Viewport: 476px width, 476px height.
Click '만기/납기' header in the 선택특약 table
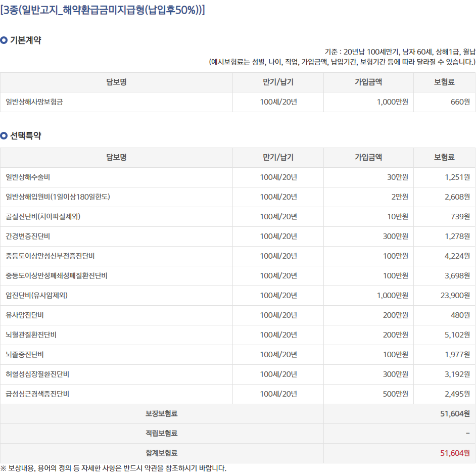click(x=278, y=157)
